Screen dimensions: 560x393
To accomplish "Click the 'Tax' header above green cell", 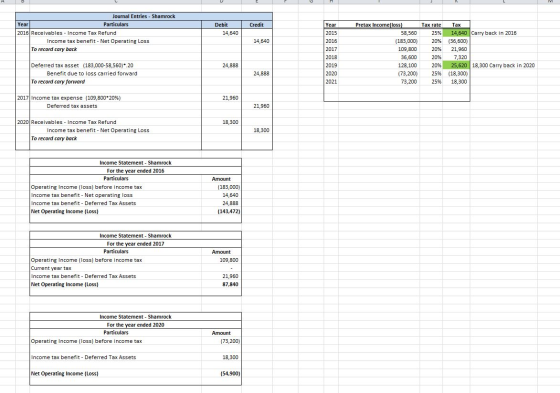I will click(456, 25).
